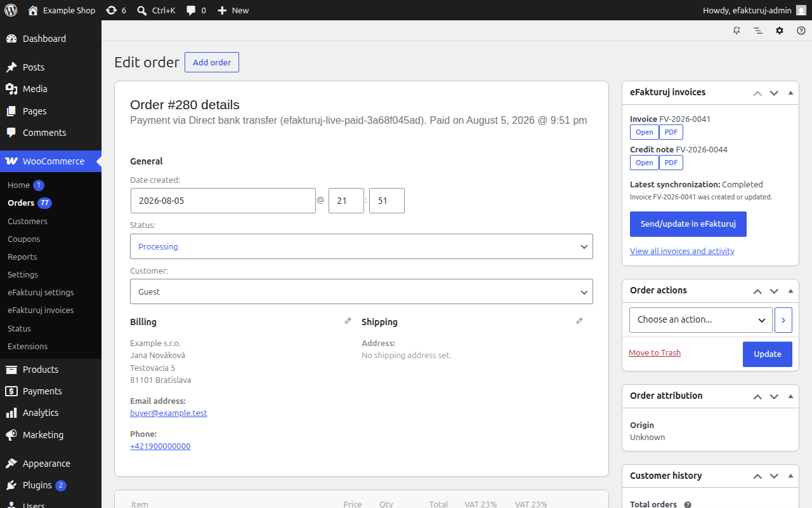Screen dimensions: 812x508
Task: Click Send/update in eFakturuj button
Action: [x=688, y=224]
